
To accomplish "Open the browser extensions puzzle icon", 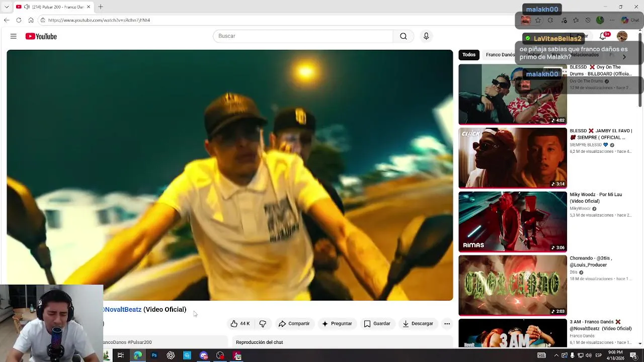I will click(550, 20).
